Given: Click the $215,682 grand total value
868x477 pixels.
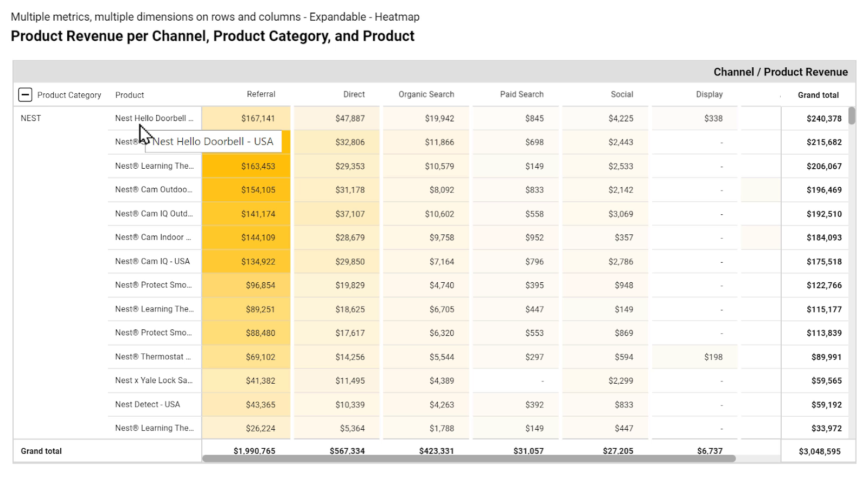Looking at the screenshot, I should click(824, 143).
